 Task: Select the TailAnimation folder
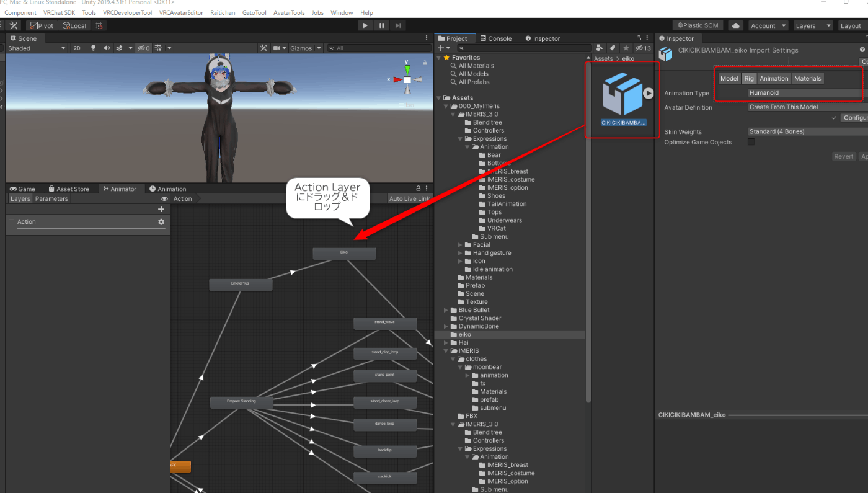pos(507,204)
